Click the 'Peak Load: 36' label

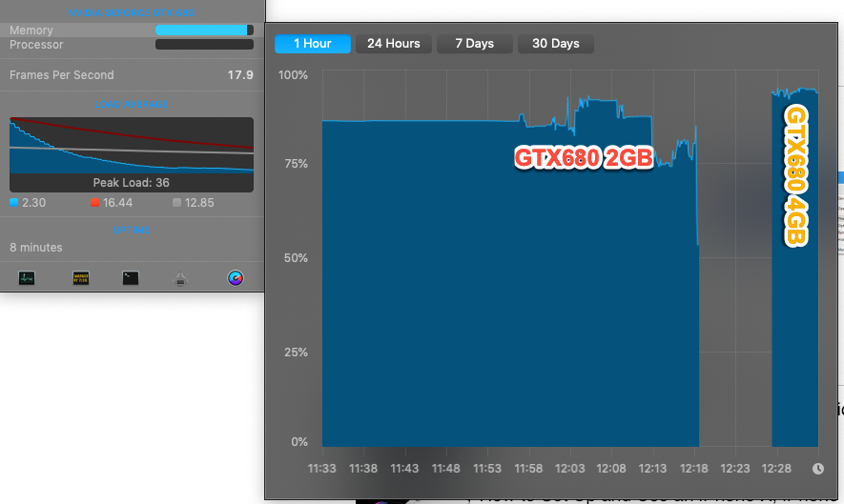[132, 183]
